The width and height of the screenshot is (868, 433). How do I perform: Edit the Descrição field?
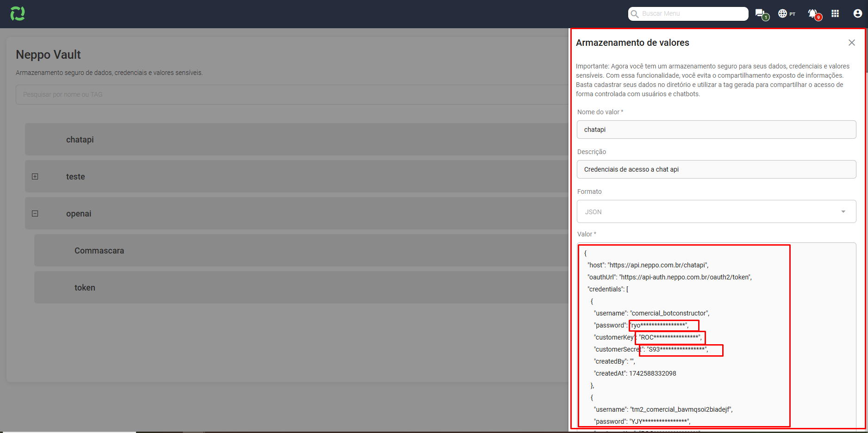point(716,169)
